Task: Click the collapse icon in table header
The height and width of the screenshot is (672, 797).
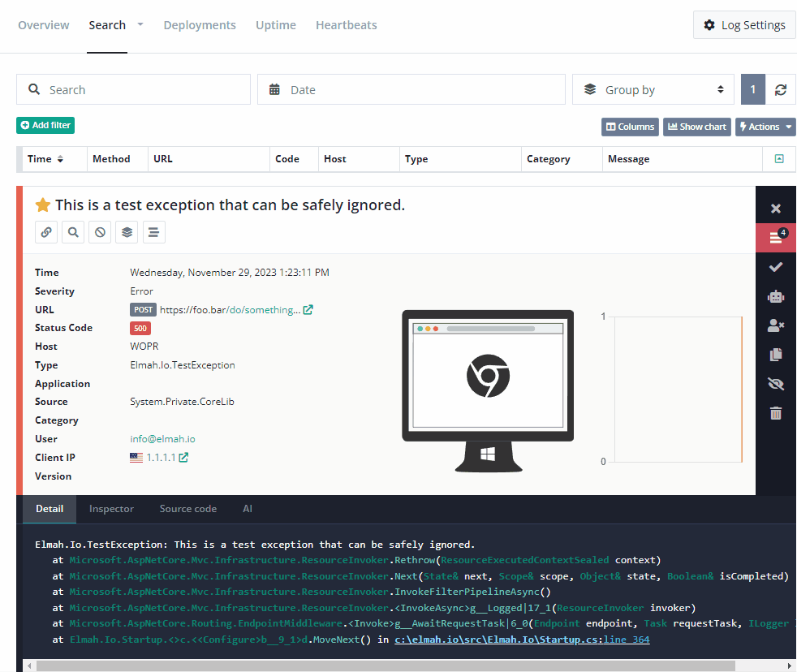Action: 778,159
